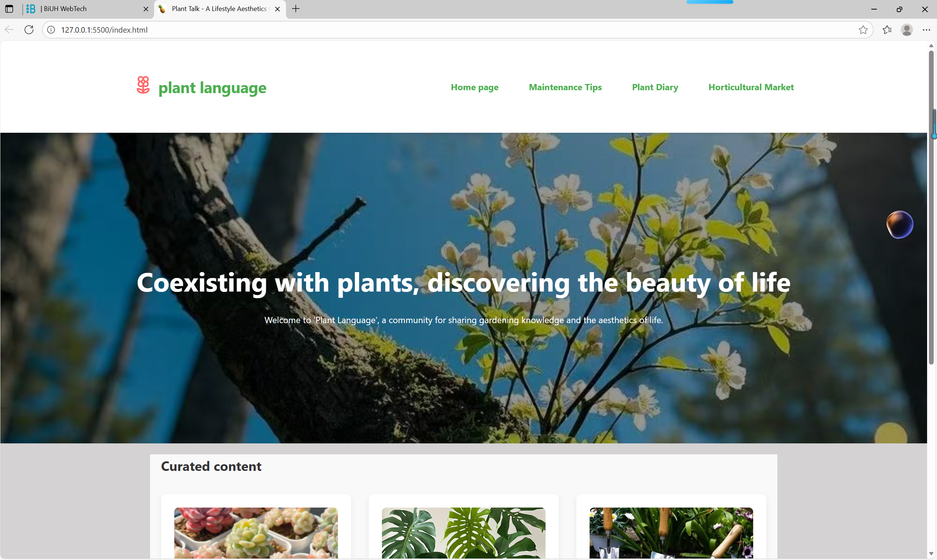This screenshot has width=937, height=560.
Task: Open the Plant Diary link
Action: [x=655, y=87]
